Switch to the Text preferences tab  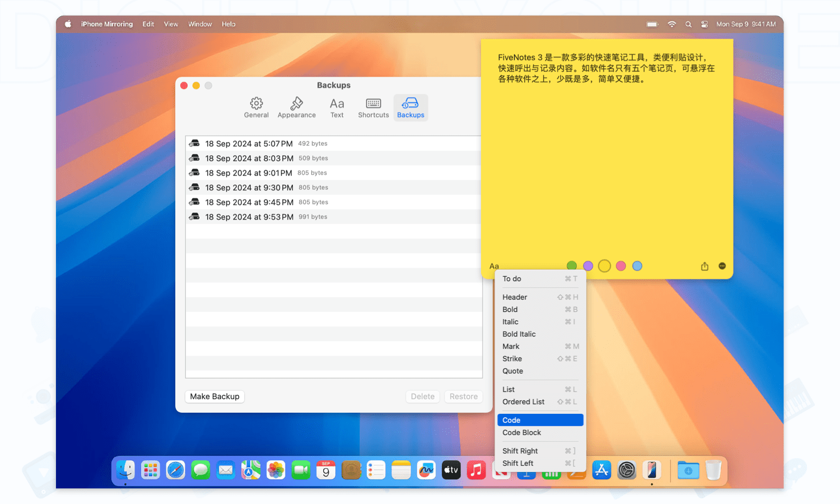coord(337,108)
